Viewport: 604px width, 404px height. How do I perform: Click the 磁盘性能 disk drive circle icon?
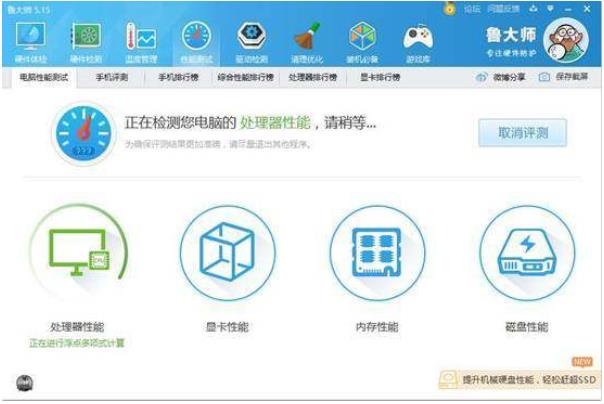coord(527,253)
